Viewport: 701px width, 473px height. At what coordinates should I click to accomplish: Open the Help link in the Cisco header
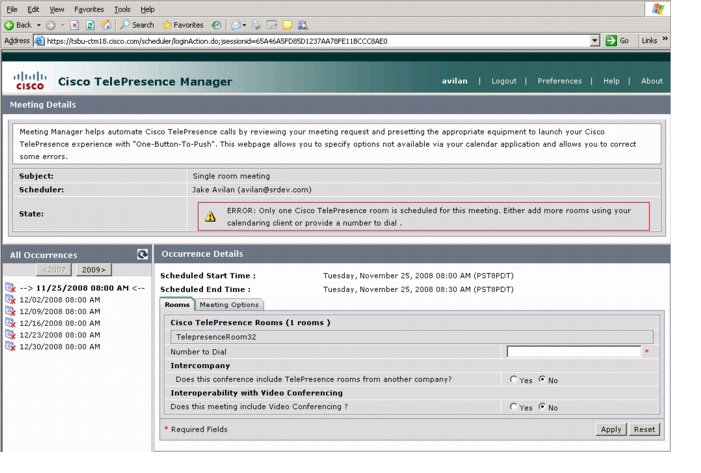[x=611, y=81]
